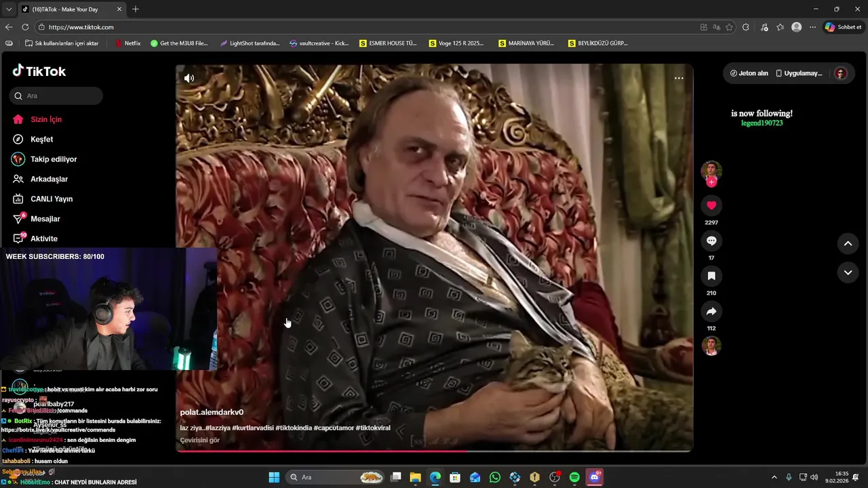The image size is (868, 488).
Task: Open the creator's avatar above the like button
Action: (711, 171)
